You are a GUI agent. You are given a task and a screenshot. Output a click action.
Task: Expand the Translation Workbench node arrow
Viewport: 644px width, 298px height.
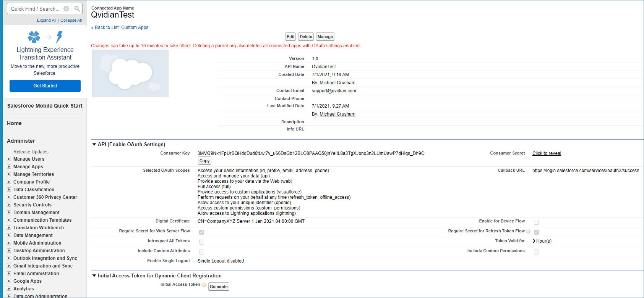(x=9, y=228)
